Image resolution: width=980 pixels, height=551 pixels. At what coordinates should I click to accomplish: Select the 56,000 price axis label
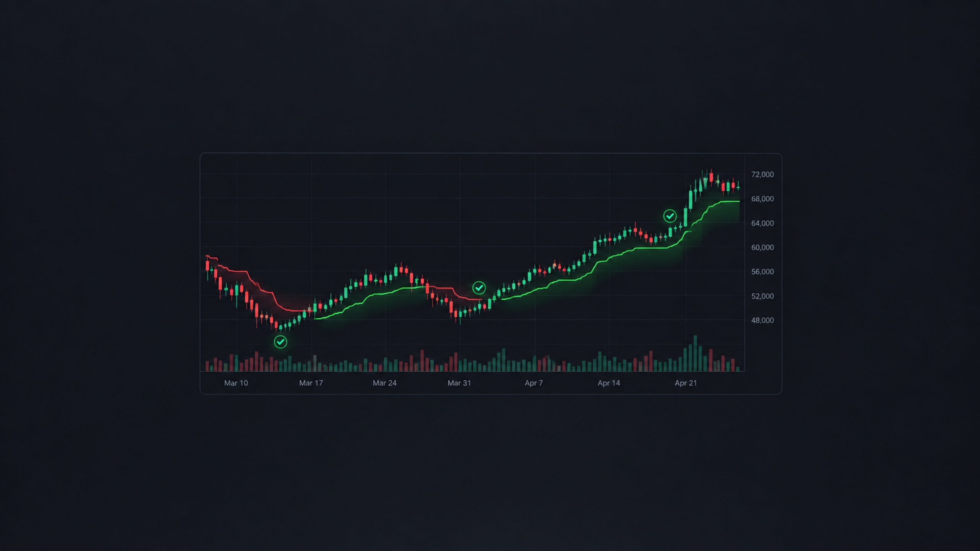[x=762, y=272]
